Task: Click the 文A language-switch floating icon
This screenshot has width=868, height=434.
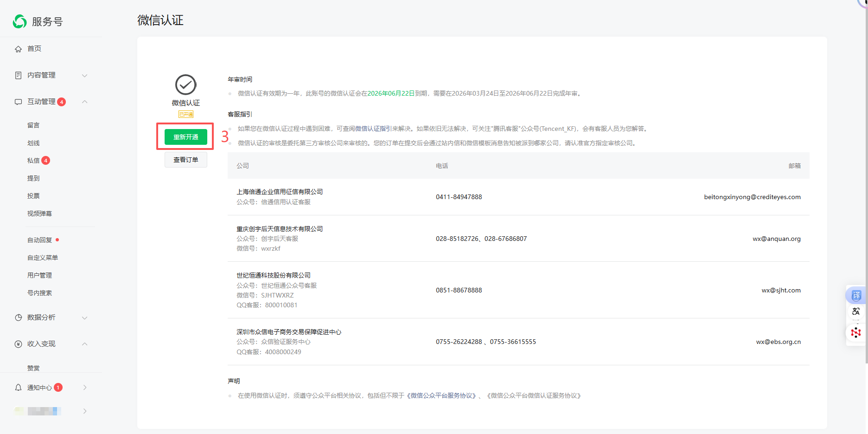Action: 856,311
